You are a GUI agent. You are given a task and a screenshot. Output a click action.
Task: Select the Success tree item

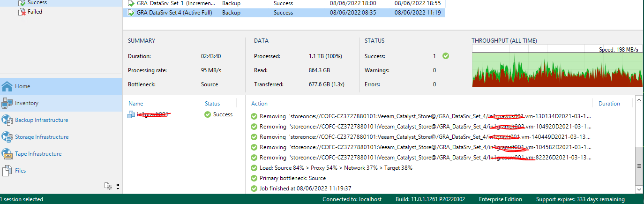(x=37, y=3)
